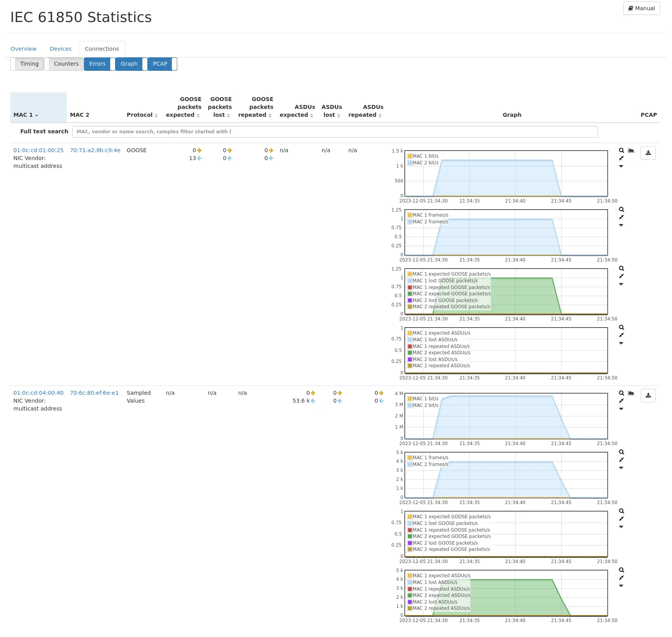Click compress arrows on Sampled Values bit/s graph

pos(621,401)
